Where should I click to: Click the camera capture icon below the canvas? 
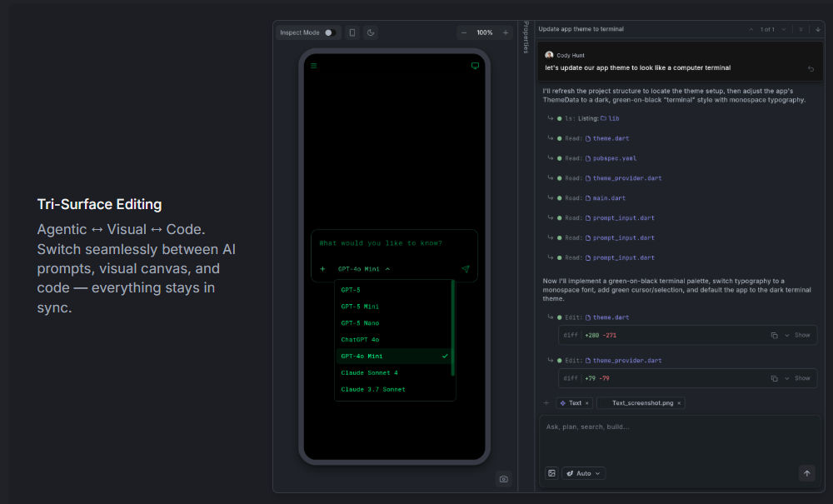coord(503,478)
